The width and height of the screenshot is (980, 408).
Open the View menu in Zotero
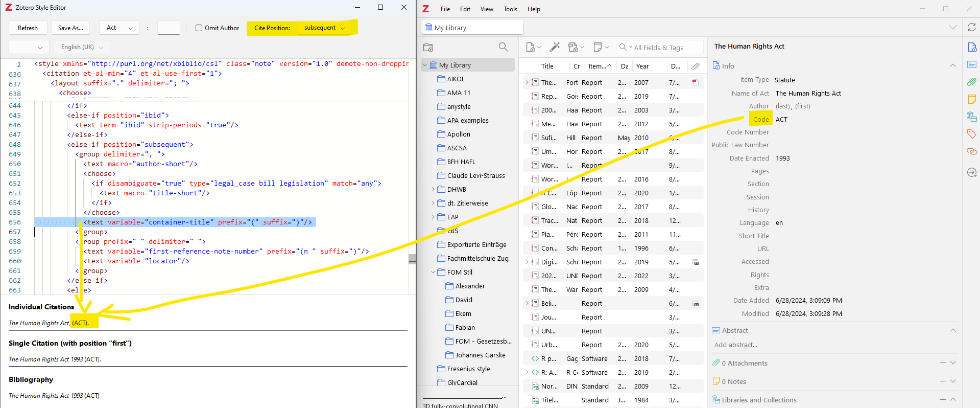point(487,9)
